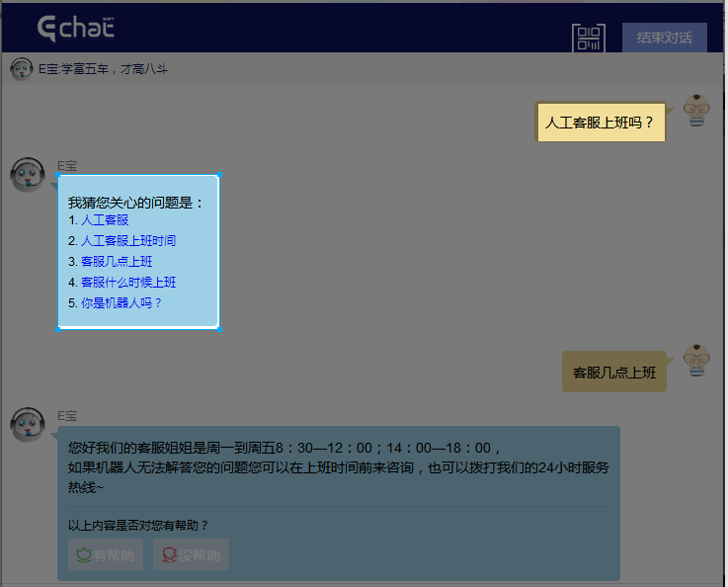Screen dimensions: 728x587
Task: Select the 你是机器人吗？ link
Action: tap(121, 302)
